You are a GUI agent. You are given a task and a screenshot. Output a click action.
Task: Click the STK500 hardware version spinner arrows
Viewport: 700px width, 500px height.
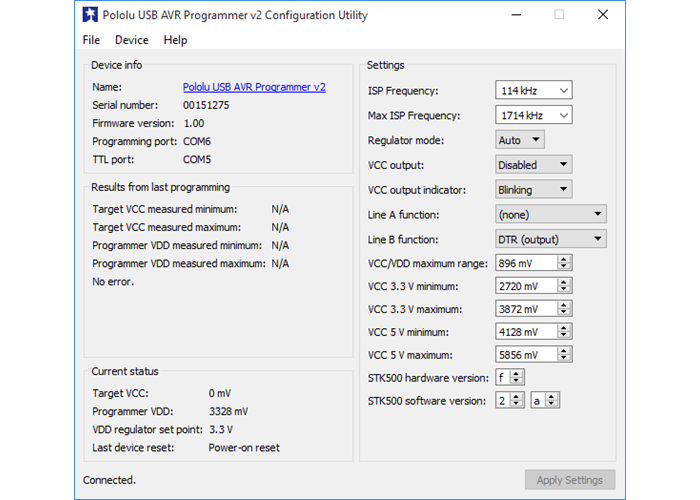tap(517, 377)
